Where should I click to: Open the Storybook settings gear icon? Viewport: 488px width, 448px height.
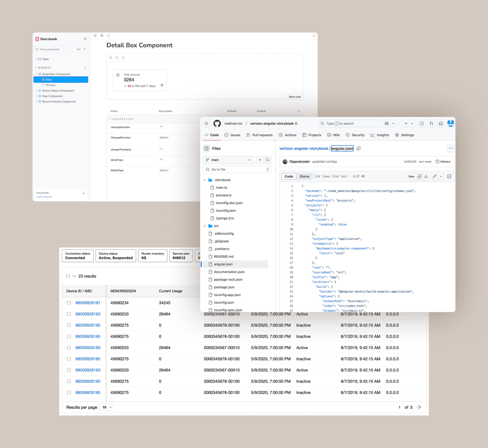click(x=85, y=39)
